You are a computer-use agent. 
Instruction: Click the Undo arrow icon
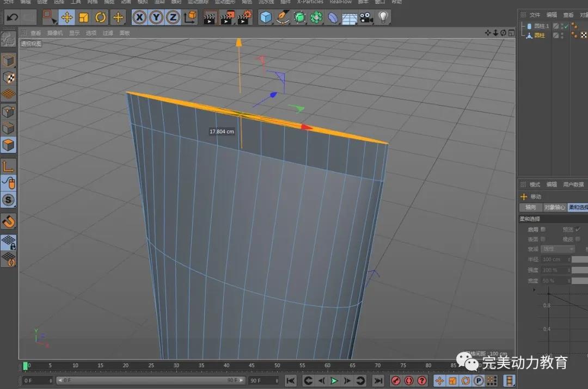[x=12, y=17]
